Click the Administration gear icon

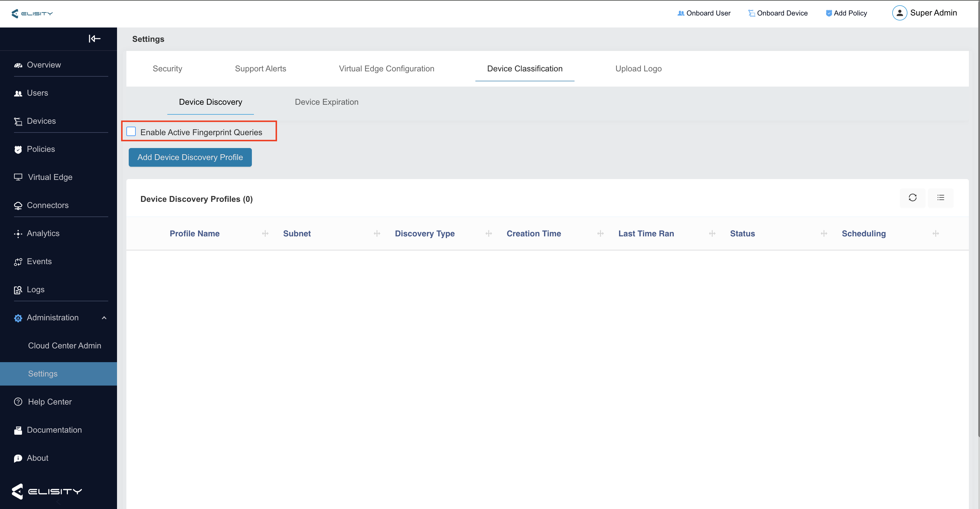(18, 318)
